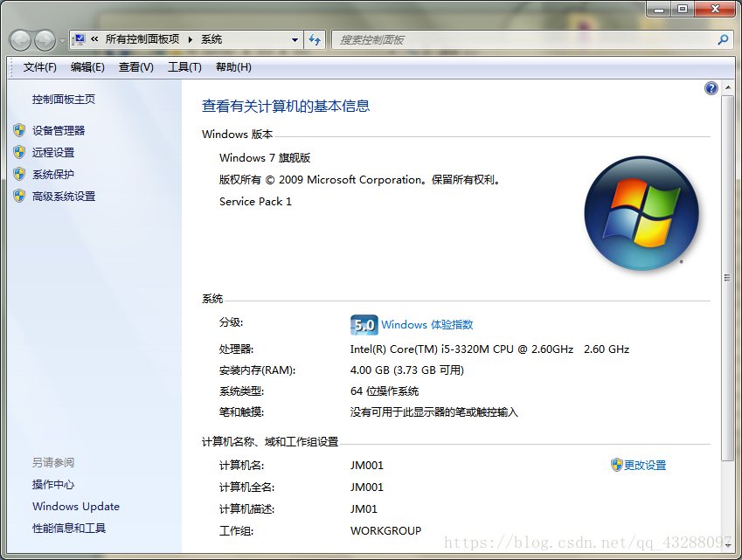Open 系统保护 link
Screen dimensions: 742x560
(53, 175)
